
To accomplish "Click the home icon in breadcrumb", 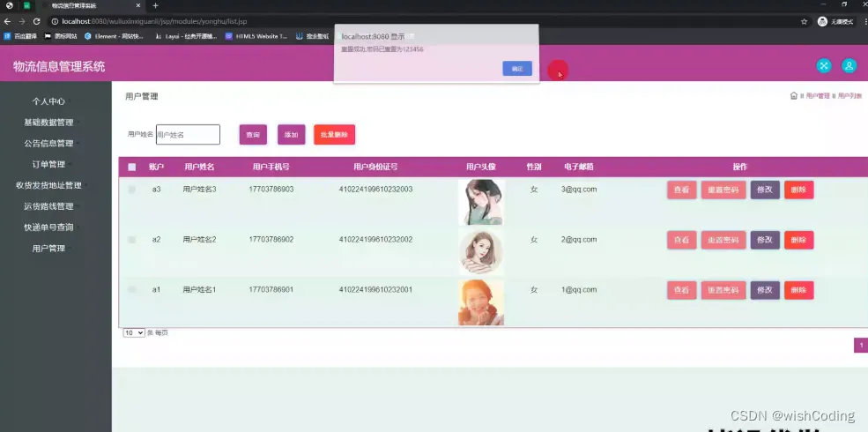I will [793, 96].
